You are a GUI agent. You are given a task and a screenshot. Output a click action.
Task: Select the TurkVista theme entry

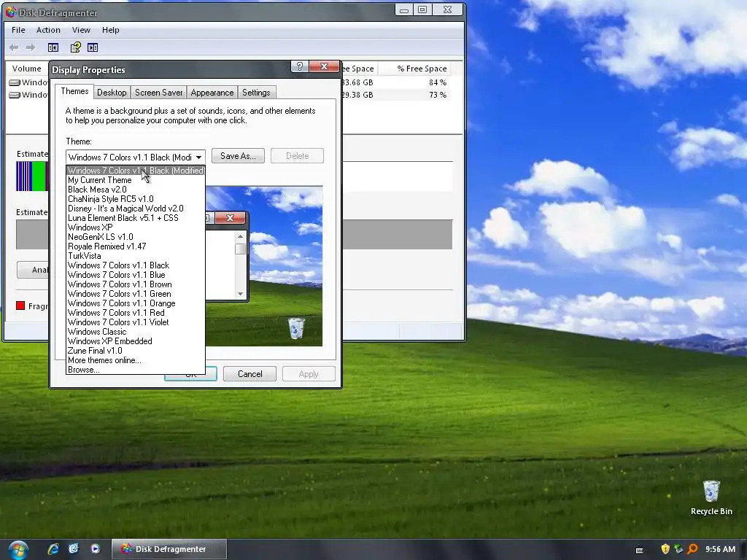pos(135,256)
